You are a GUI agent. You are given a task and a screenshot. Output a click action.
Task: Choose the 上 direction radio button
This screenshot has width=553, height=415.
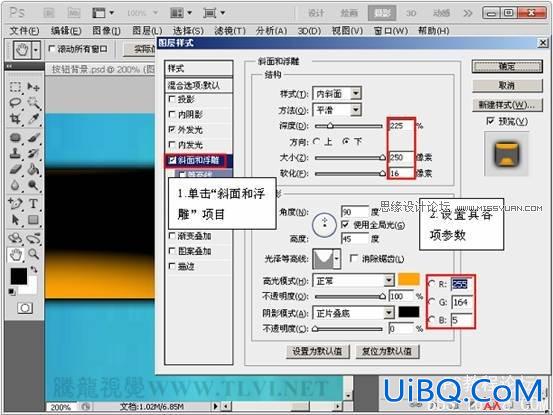point(316,141)
